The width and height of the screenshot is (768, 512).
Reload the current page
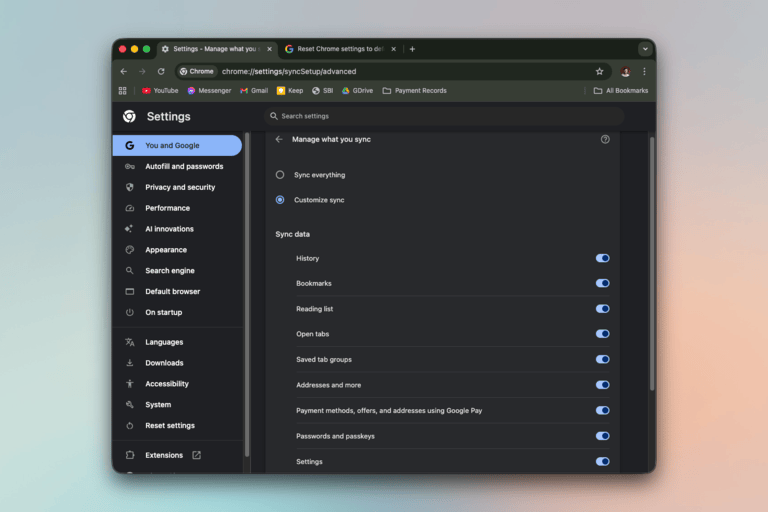tap(161, 72)
